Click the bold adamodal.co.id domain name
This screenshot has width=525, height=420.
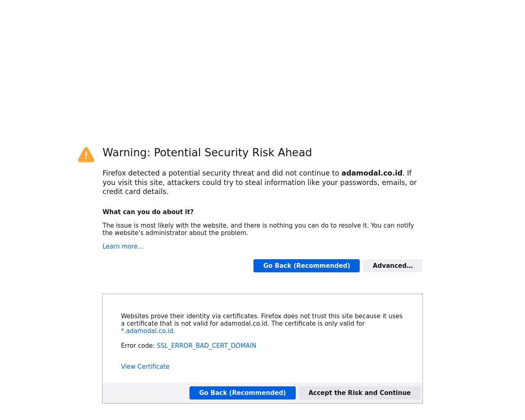372,173
